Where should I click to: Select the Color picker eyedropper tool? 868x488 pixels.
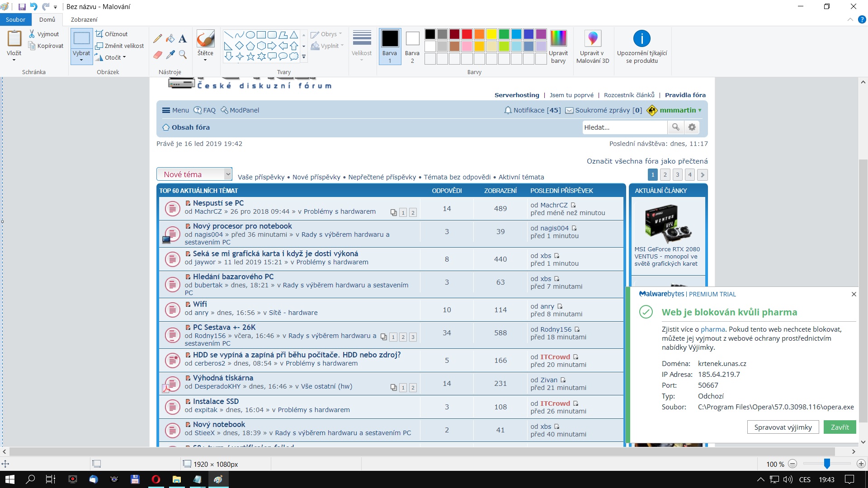coord(170,55)
